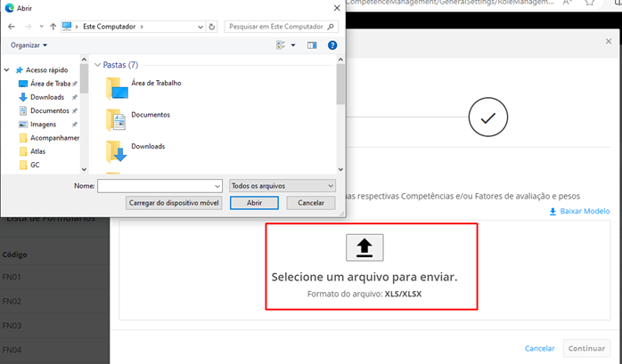
Task: Select the Atlas folder in the sidebar
Action: click(x=40, y=151)
